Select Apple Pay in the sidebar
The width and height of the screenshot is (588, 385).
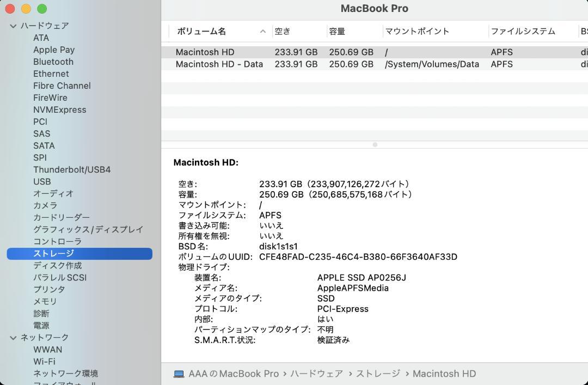(53, 50)
